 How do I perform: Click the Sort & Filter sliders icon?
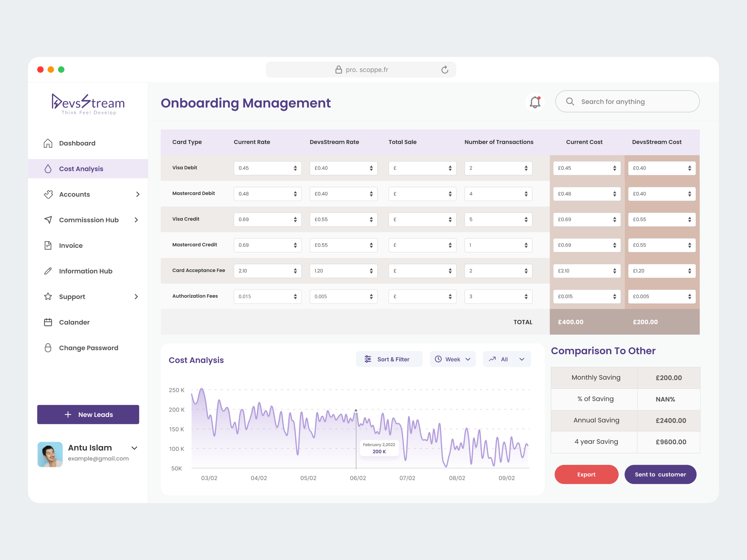pyautogui.click(x=368, y=359)
